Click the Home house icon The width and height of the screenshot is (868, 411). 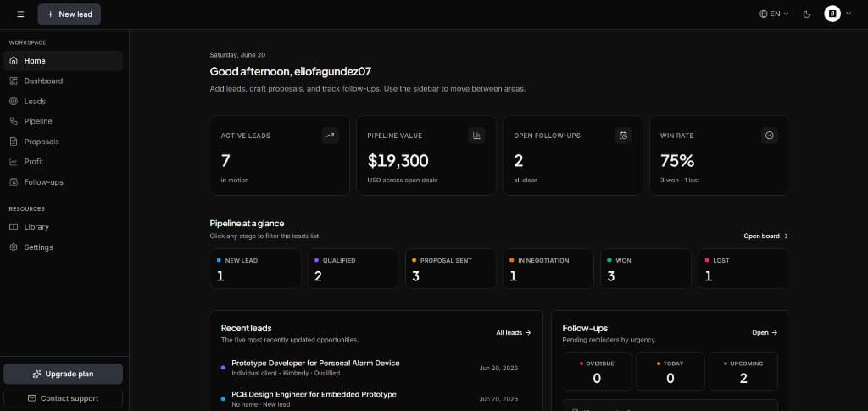(x=14, y=61)
